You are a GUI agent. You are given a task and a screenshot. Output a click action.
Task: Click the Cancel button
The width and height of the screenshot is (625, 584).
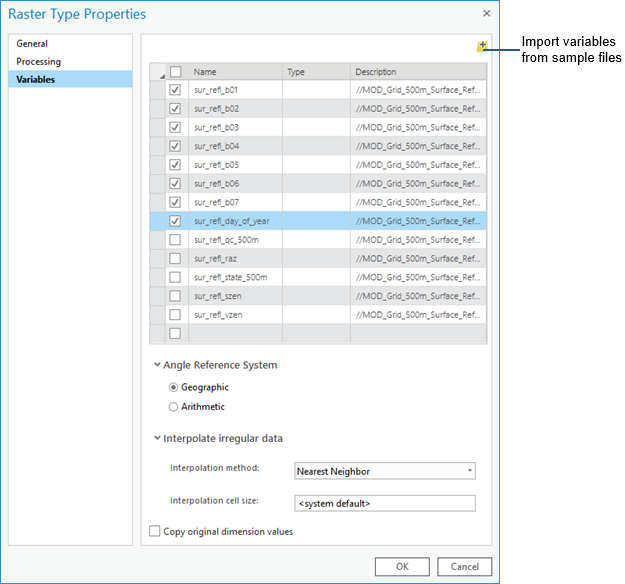464,567
